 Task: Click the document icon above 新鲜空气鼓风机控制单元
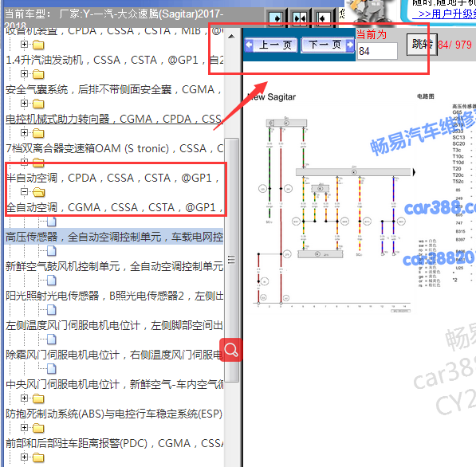(52, 251)
